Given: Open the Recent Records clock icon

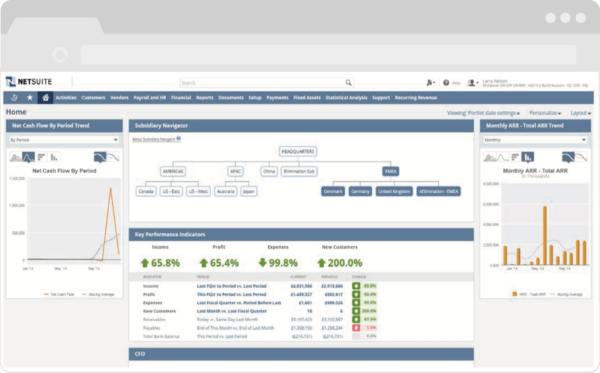Looking at the screenshot, I should (14, 98).
